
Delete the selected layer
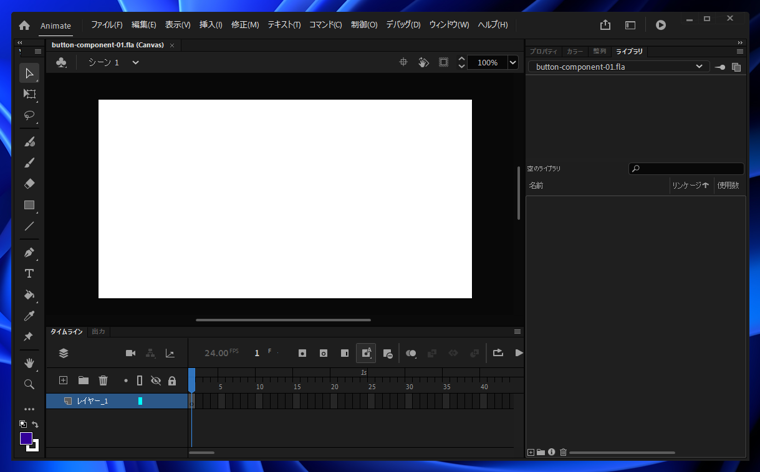click(x=103, y=380)
